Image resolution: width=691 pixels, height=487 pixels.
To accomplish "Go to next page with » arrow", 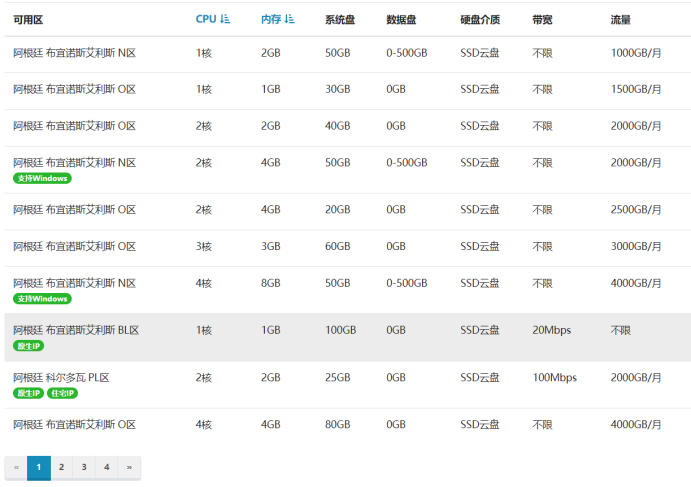I will point(129,467).
